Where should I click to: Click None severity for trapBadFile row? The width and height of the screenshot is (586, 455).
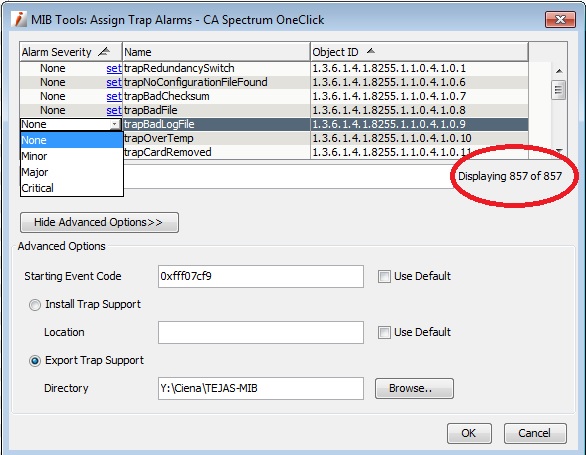[53, 110]
